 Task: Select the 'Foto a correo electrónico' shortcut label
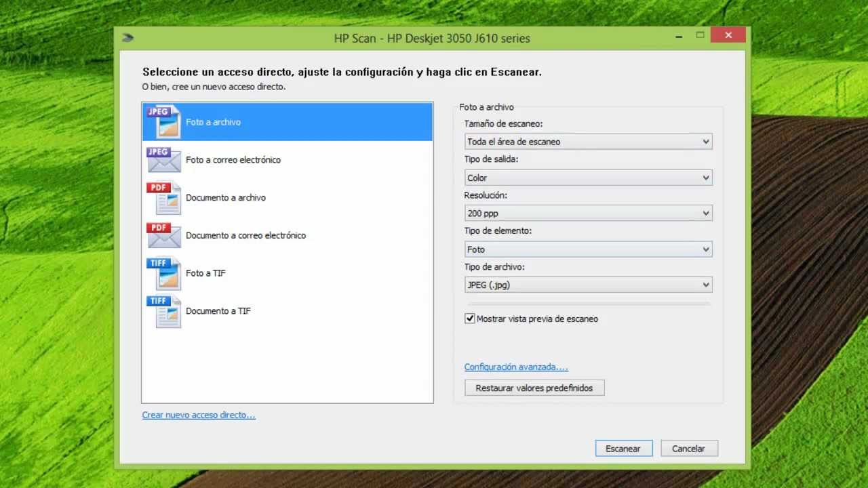233,160
